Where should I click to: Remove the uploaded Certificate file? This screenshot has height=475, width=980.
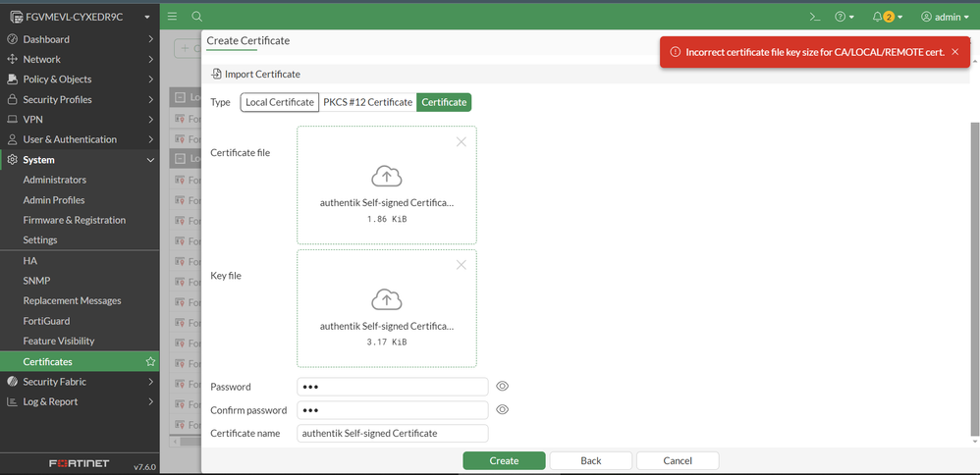[x=462, y=142]
